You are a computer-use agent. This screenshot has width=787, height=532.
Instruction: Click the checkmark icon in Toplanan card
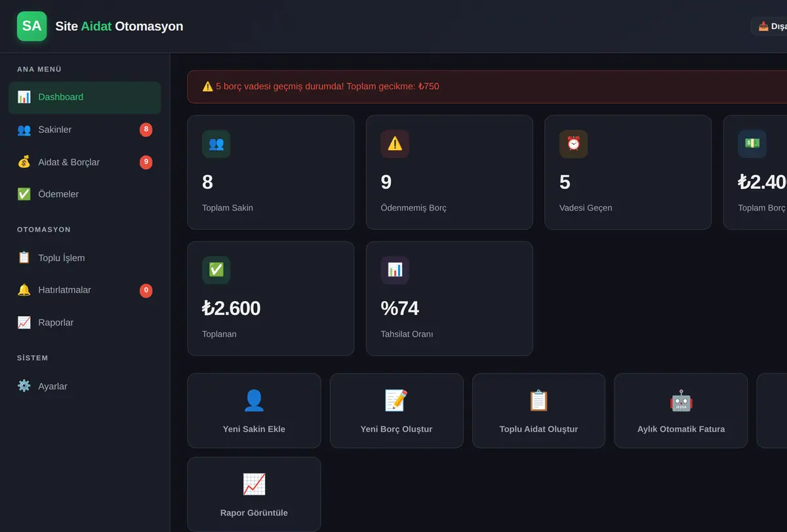[216, 270]
